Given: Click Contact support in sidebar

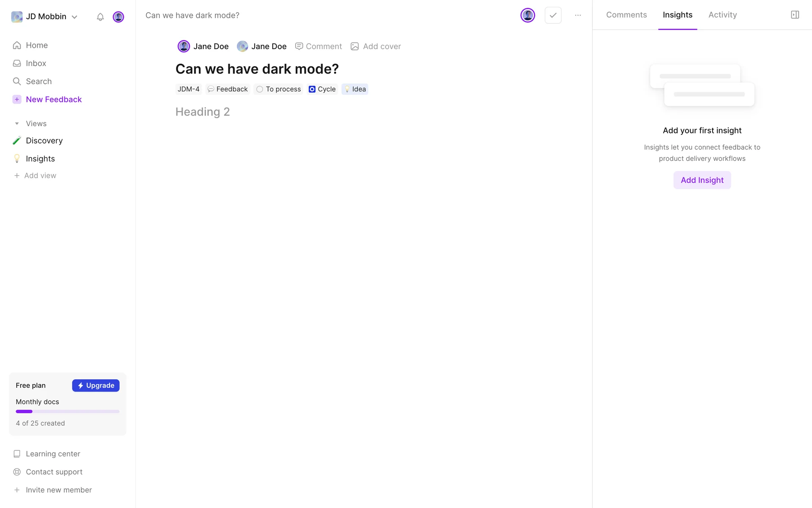Looking at the screenshot, I should tap(54, 472).
